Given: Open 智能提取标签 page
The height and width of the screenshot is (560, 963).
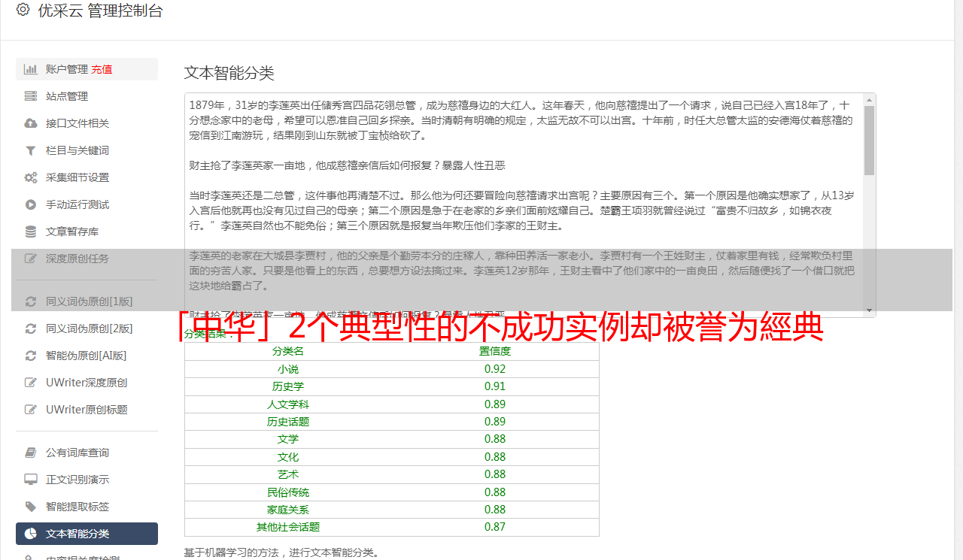Looking at the screenshot, I should click(x=87, y=507).
